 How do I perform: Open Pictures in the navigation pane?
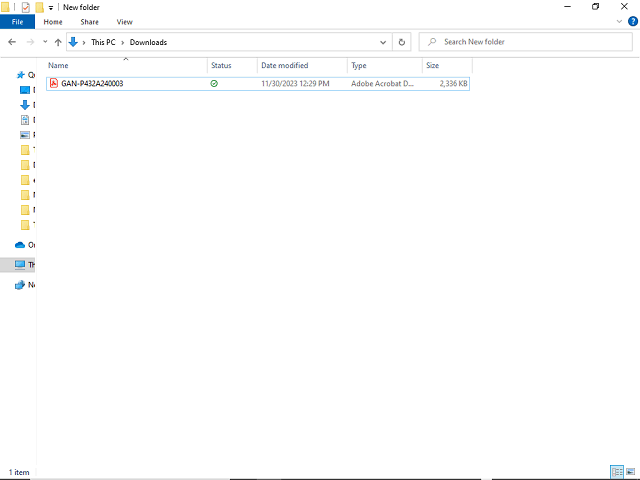click(x=27, y=135)
